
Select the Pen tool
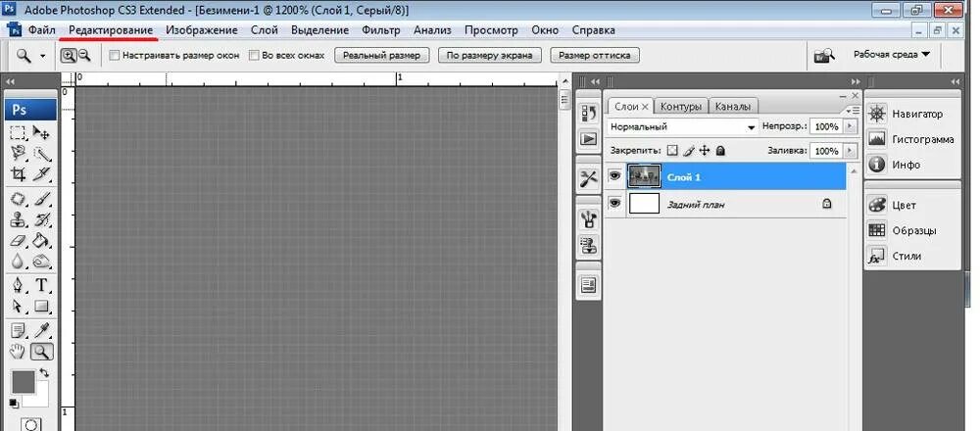point(18,286)
